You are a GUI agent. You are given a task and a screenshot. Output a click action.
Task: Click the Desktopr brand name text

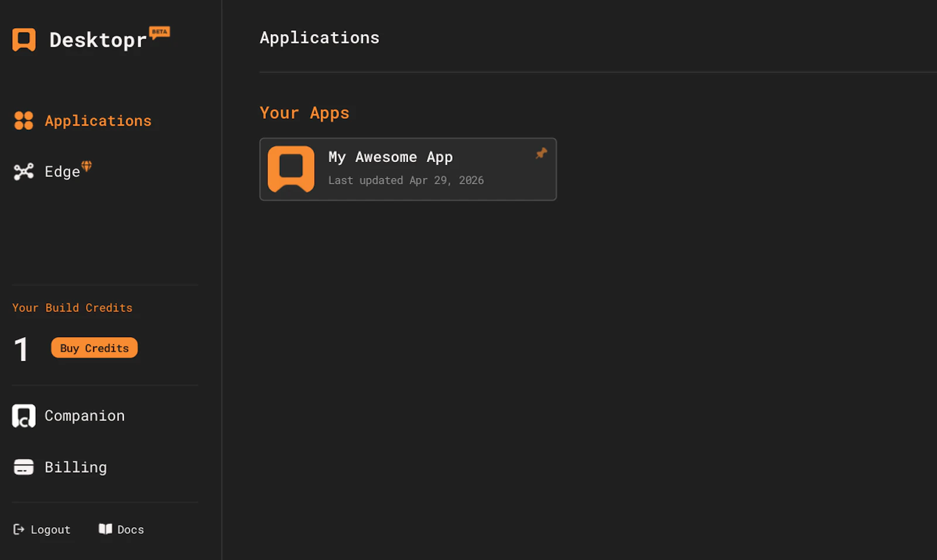[x=98, y=40]
